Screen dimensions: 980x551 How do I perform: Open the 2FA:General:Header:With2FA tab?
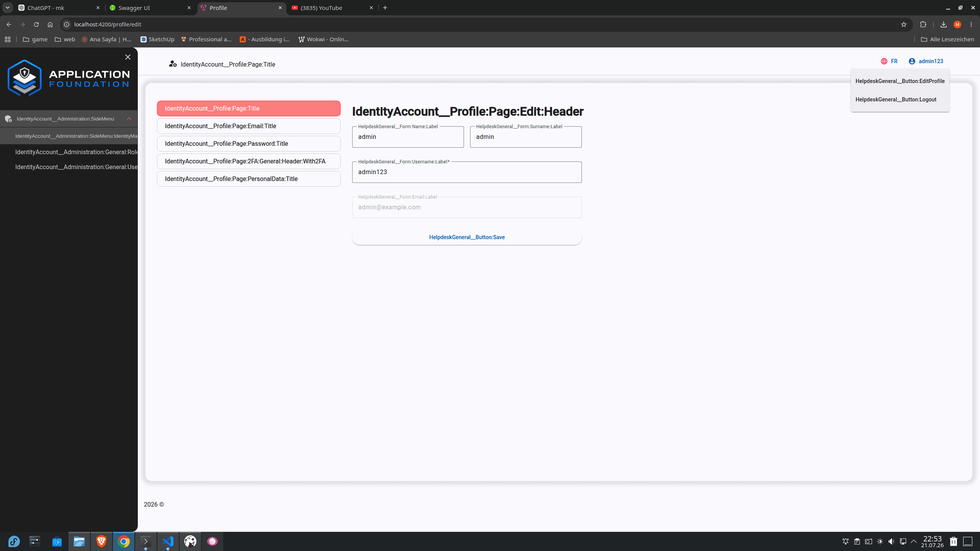249,161
